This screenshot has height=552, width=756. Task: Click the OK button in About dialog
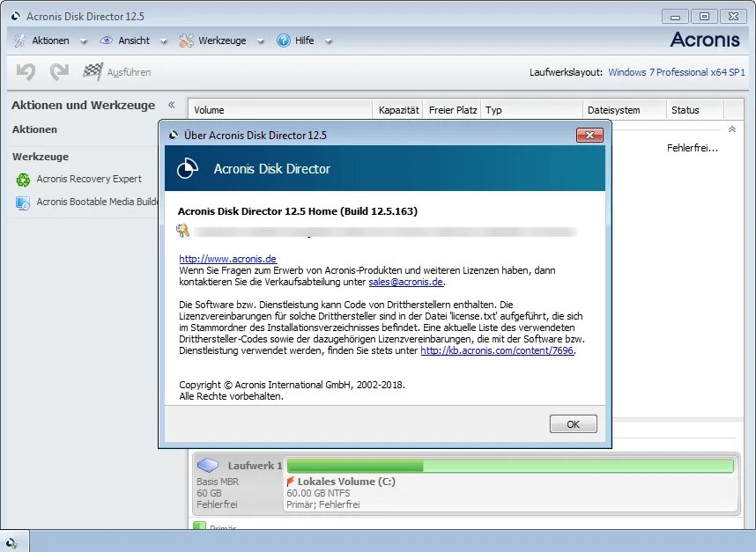point(574,423)
